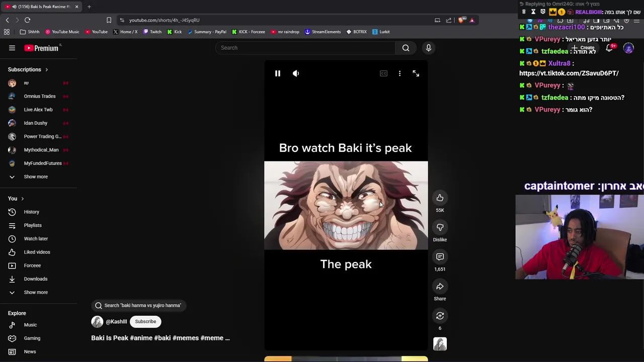The image size is (644, 362).
Task: Open the YouTube Music bookmark
Action: 62,32
